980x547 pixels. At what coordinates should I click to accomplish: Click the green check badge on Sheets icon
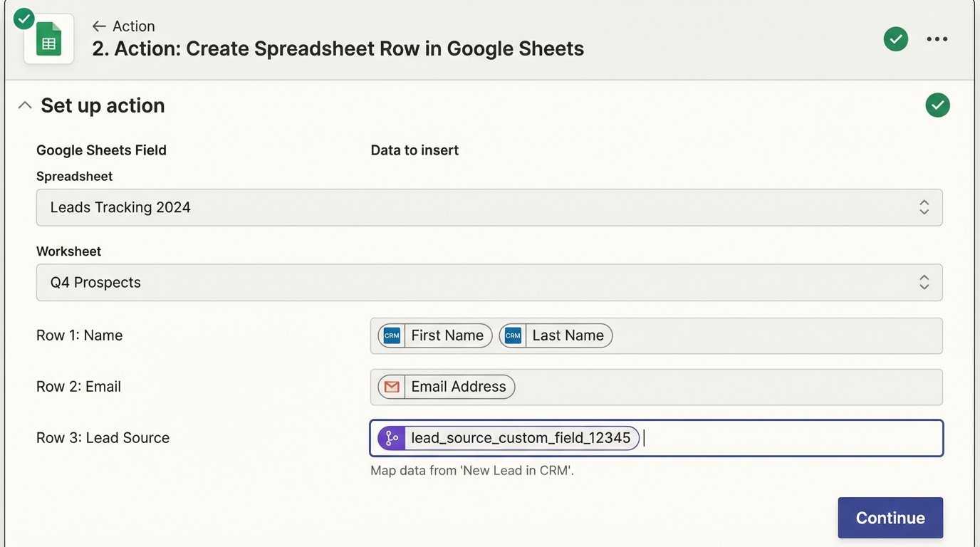[24, 18]
